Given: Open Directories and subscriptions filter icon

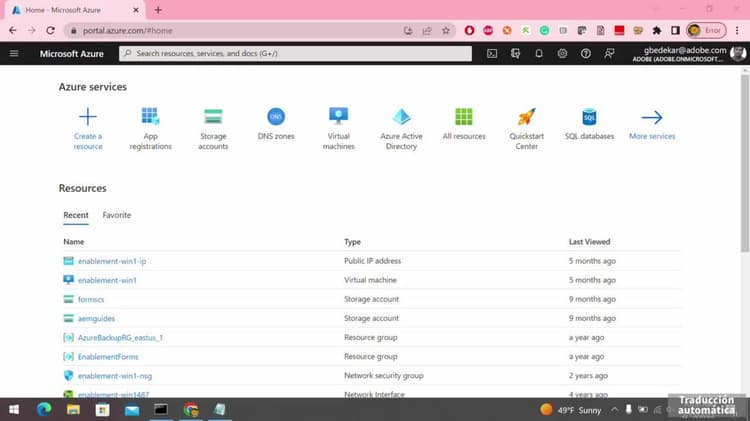Looking at the screenshot, I should pyautogui.click(x=515, y=54).
